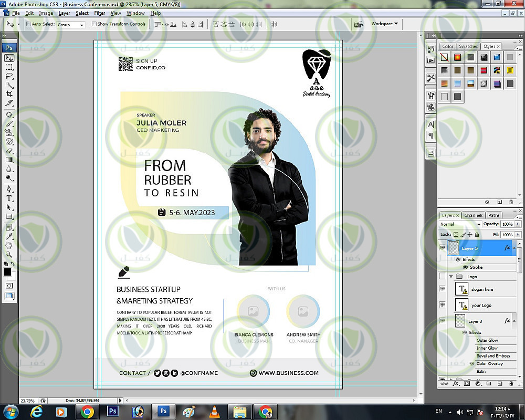
Task: Select the Crop tool
Action: pyautogui.click(x=9, y=94)
